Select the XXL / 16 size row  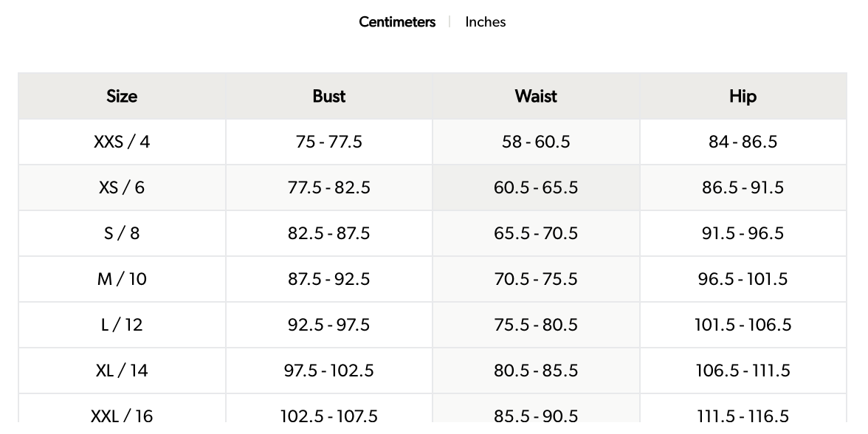(122, 416)
